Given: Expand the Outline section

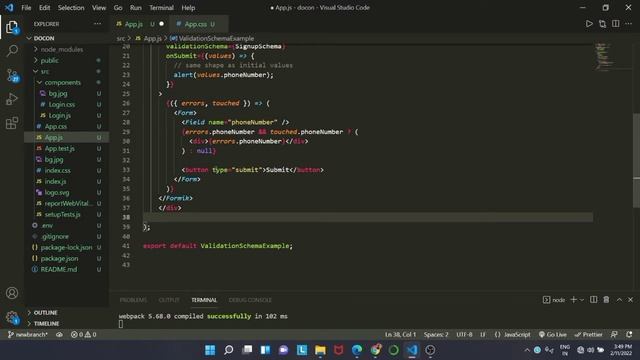Looking at the screenshot, I should point(67,313).
